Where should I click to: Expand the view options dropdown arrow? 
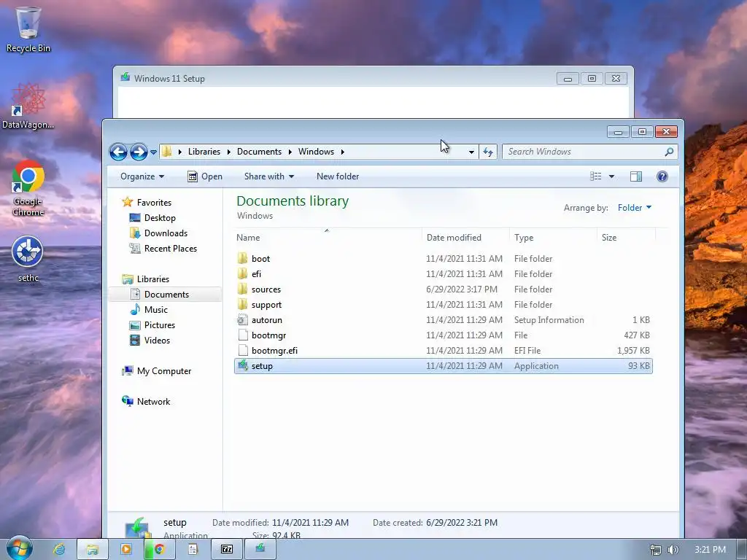click(x=612, y=176)
